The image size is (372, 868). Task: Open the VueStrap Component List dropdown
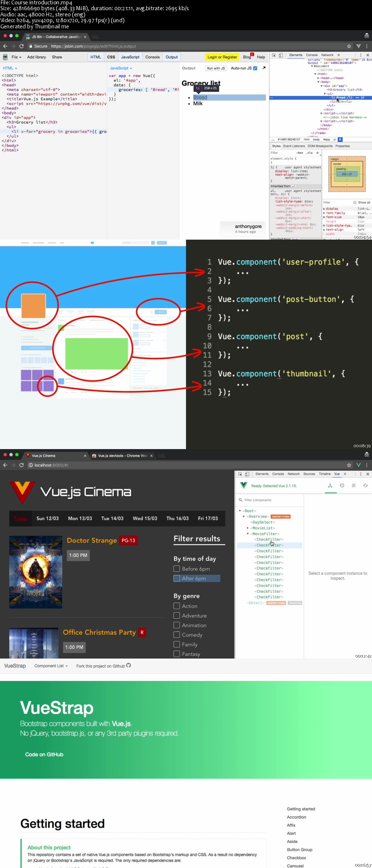click(51, 666)
